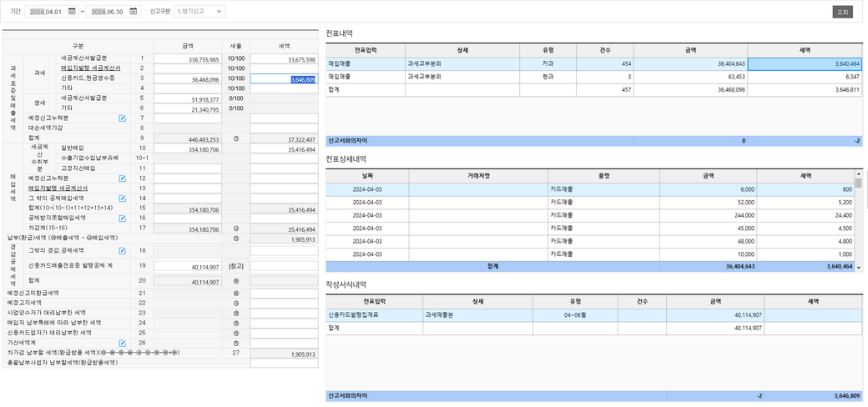Open the end date calendar picker
Viewport: 868px width, 407px height.
[134, 12]
